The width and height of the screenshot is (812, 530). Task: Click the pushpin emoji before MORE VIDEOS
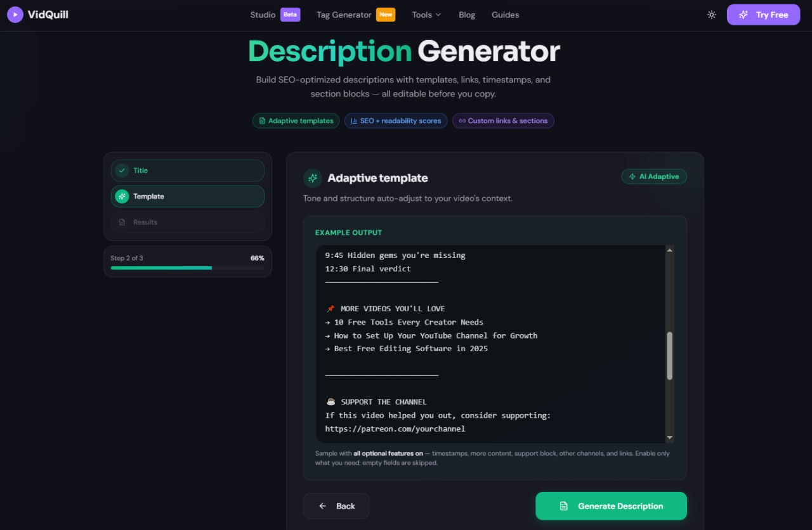(331, 309)
